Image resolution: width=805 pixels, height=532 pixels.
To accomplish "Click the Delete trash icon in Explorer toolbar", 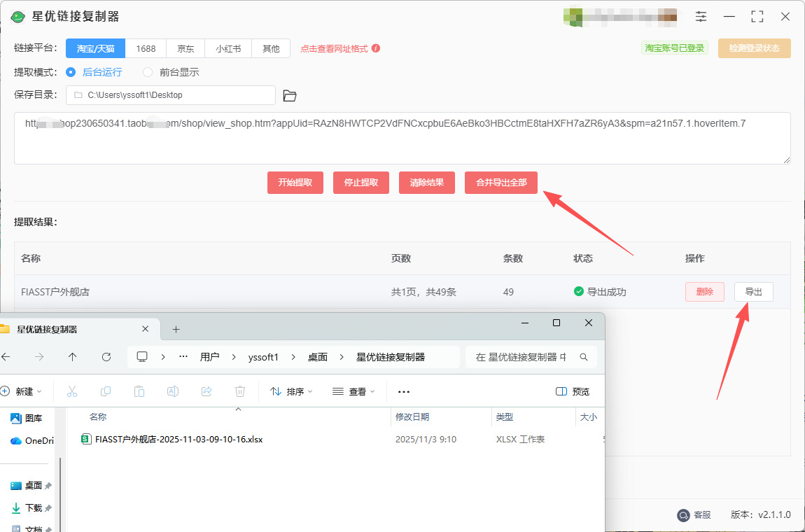I will pyautogui.click(x=240, y=391).
